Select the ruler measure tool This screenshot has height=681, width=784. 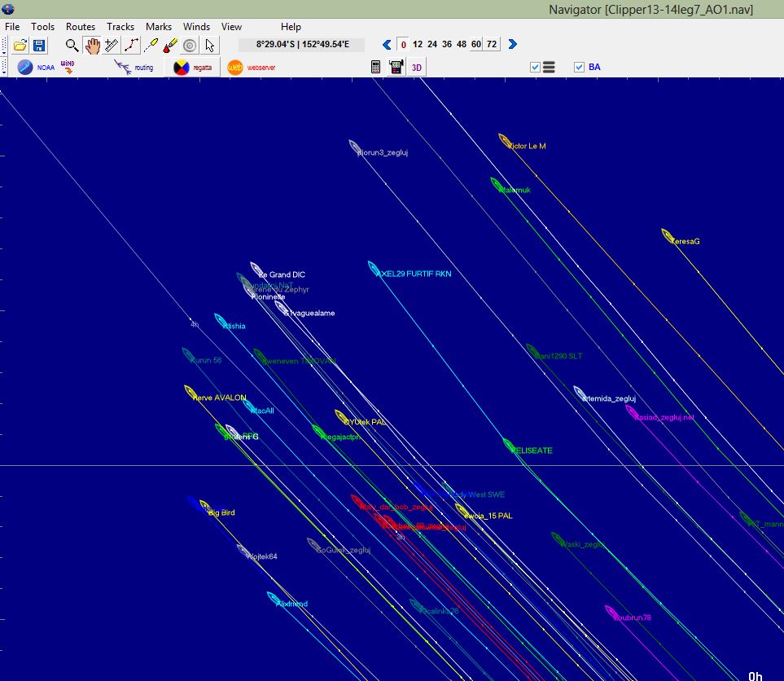click(112, 46)
